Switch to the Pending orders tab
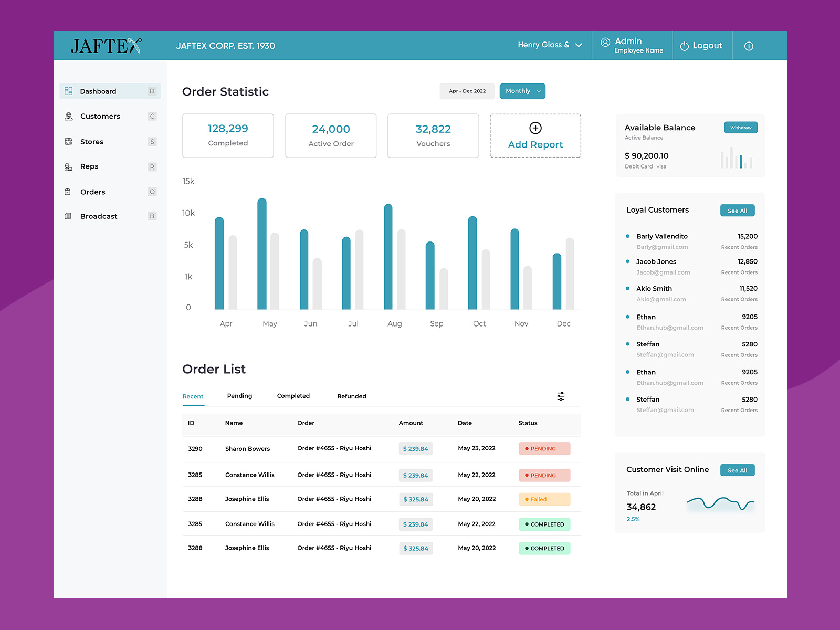Screen dimensions: 840x630 point(239,396)
